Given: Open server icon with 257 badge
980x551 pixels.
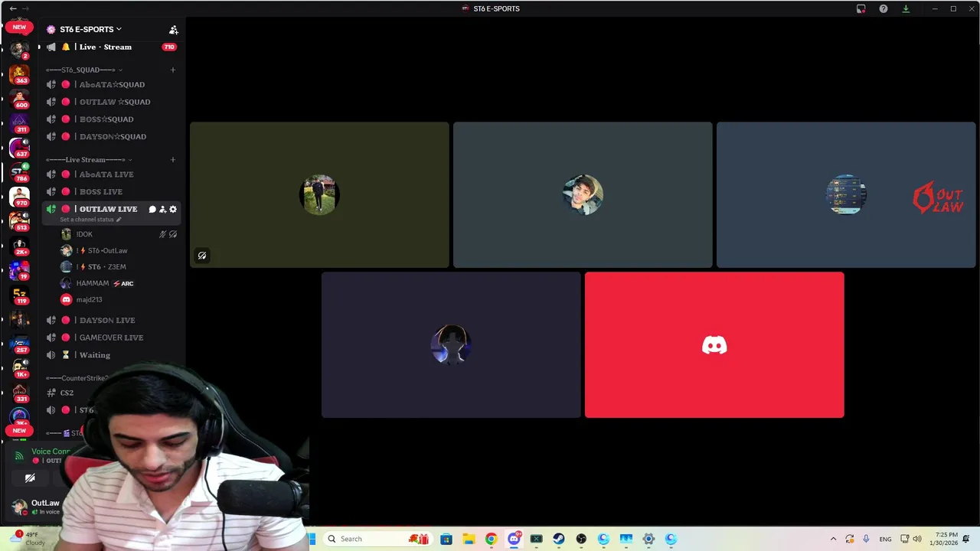Looking at the screenshot, I should click(19, 344).
